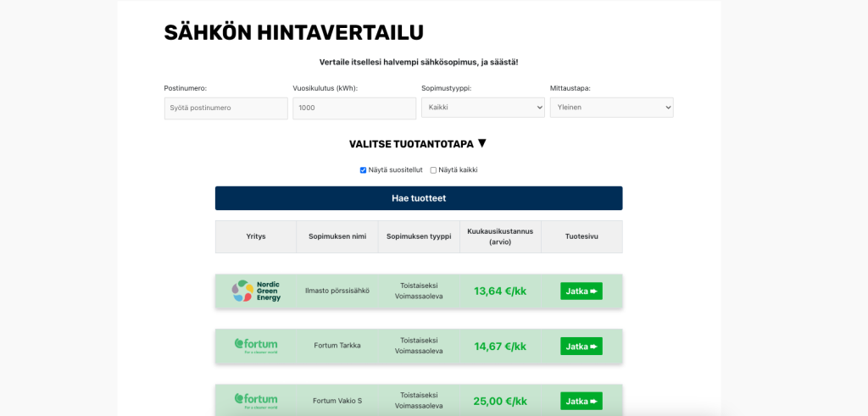Open the Sopimustyyppi dropdown
This screenshot has height=416, width=868.
tap(482, 108)
